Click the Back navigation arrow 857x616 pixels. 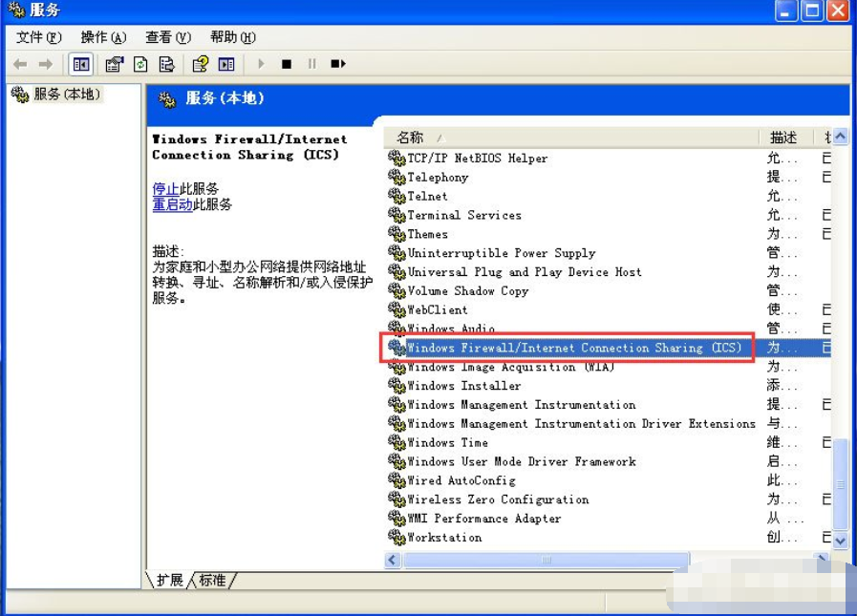coord(21,64)
